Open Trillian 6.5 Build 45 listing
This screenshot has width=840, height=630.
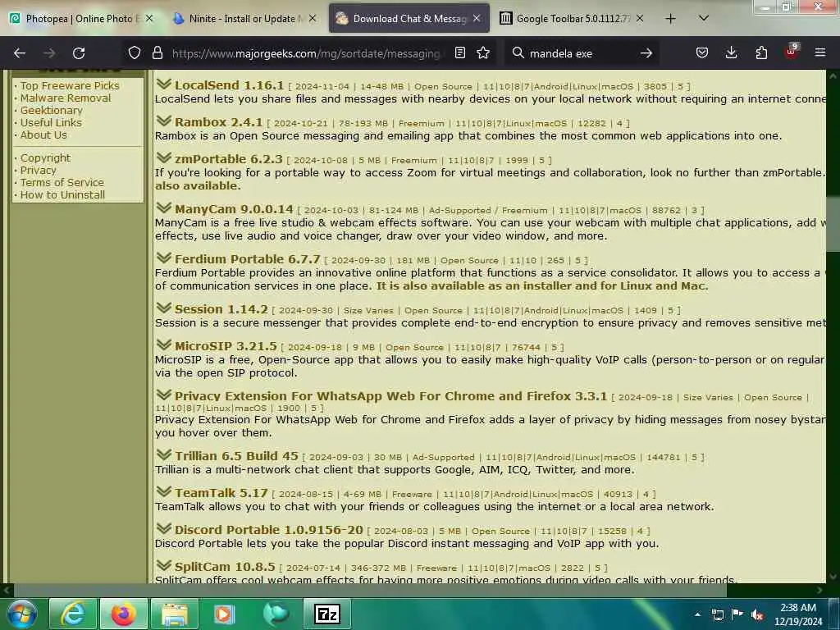[236, 456]
